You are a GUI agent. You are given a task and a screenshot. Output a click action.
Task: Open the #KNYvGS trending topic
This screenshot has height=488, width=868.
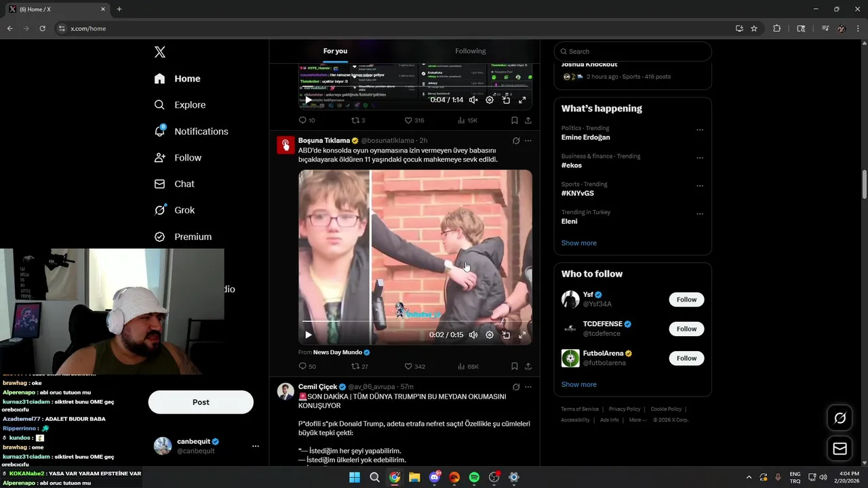tap(578, 193)
